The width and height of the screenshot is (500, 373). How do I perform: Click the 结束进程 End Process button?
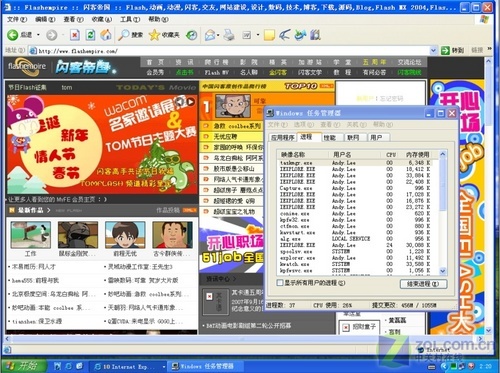click(423, 284)
